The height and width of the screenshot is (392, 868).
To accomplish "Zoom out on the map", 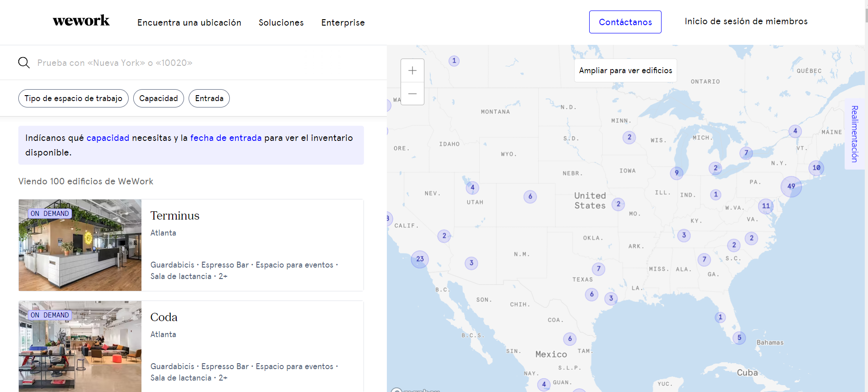I will [412, 94].
